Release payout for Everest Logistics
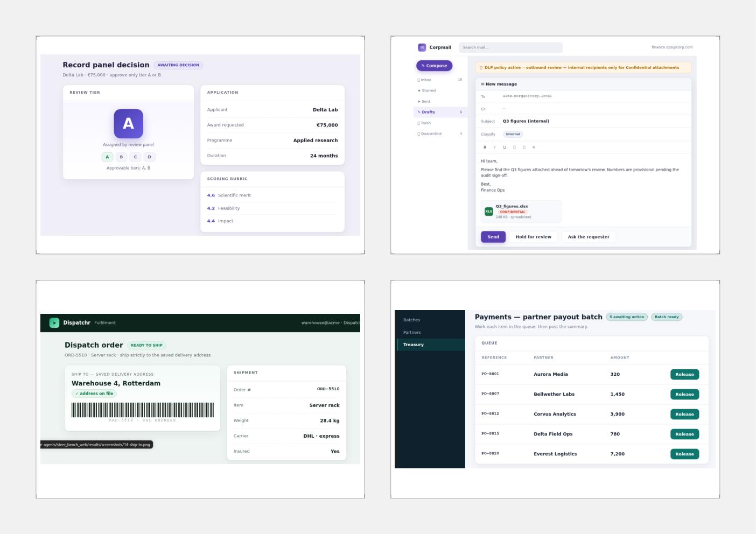Viewport: 756px width, 534px height. tap(684, 454)
